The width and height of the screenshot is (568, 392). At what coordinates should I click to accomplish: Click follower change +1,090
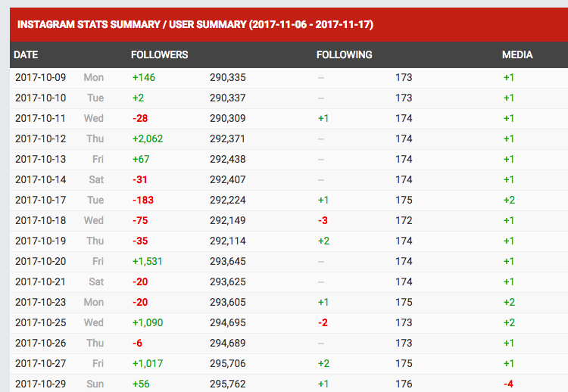pos(148,323)
